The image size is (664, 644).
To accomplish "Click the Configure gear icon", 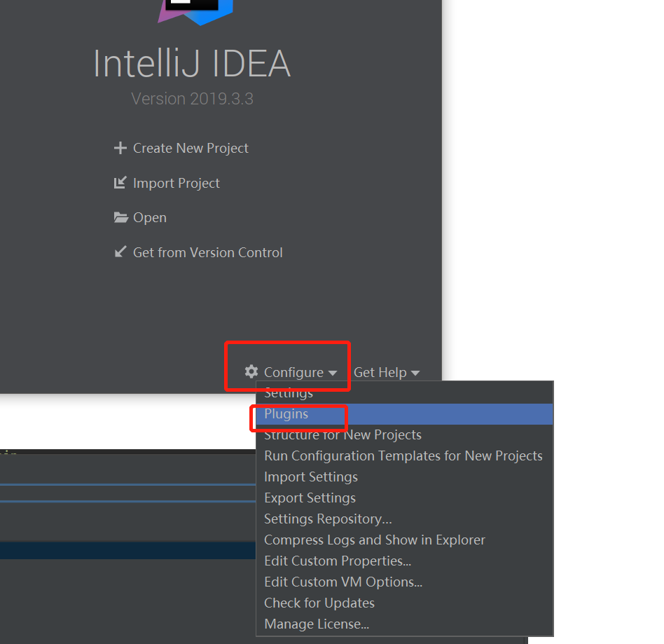I will coord(251,371).
